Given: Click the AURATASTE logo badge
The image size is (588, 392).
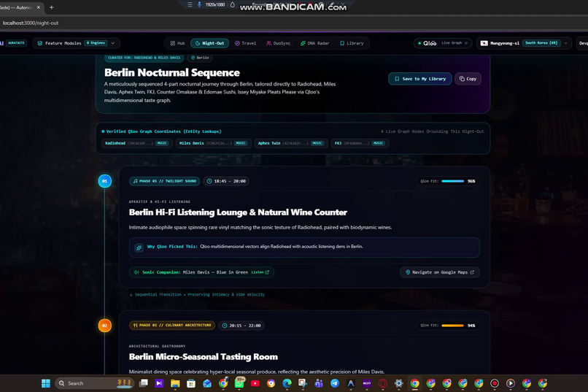Looking at the screenshot, I should click(16, 43).
